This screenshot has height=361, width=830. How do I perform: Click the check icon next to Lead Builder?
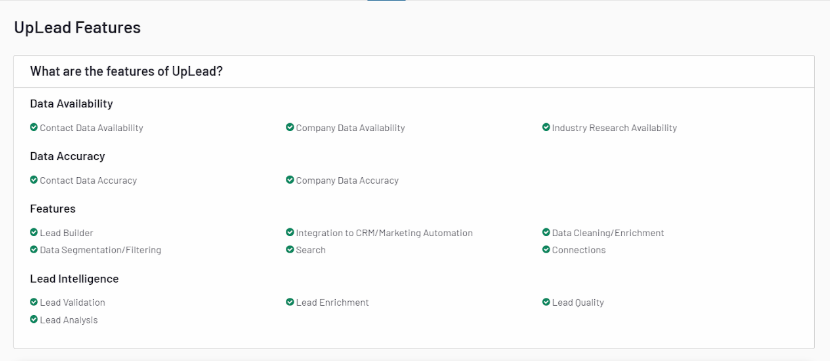pyautogui.click(x=34, y=232)
